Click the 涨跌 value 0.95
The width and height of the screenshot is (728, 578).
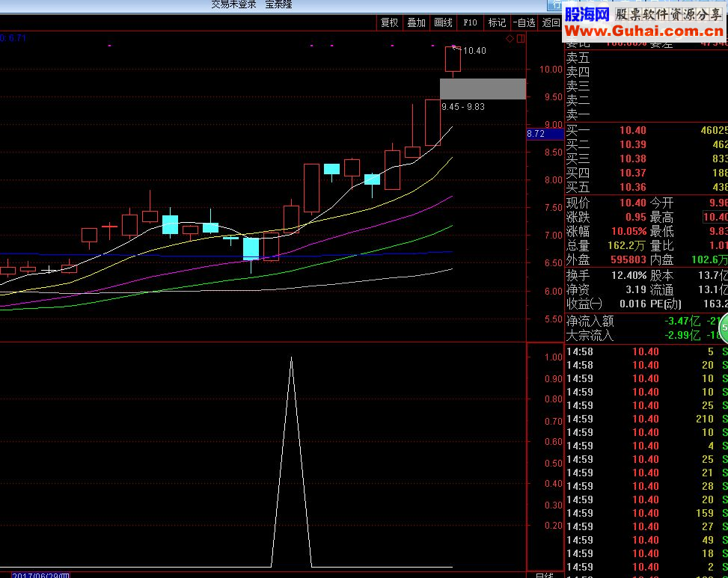tap(636, 217)
